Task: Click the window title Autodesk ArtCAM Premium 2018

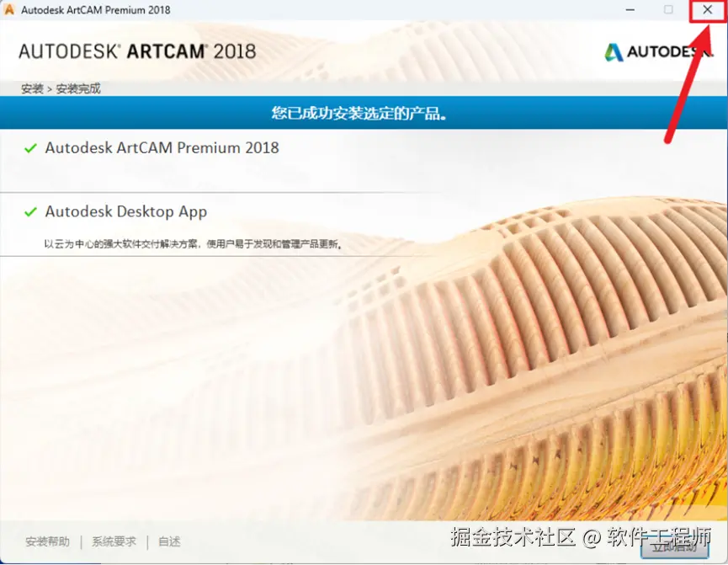Action: tap(96, 10)
